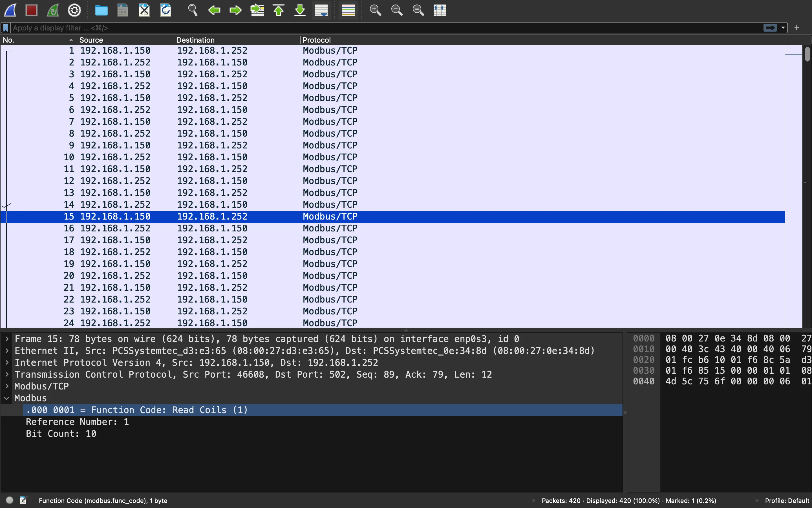Stop the running capture with red square
This screenshot has height=508, width=812.
[x=32, y=10]
